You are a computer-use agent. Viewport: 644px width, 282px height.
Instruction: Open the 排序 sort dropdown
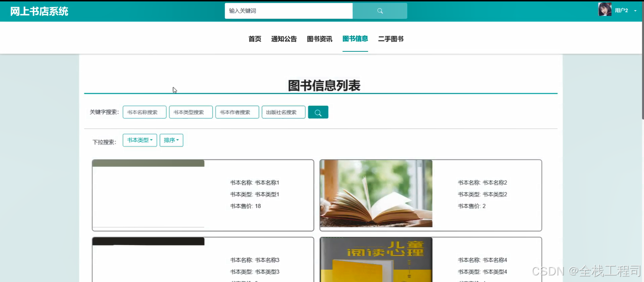(172, 140)
